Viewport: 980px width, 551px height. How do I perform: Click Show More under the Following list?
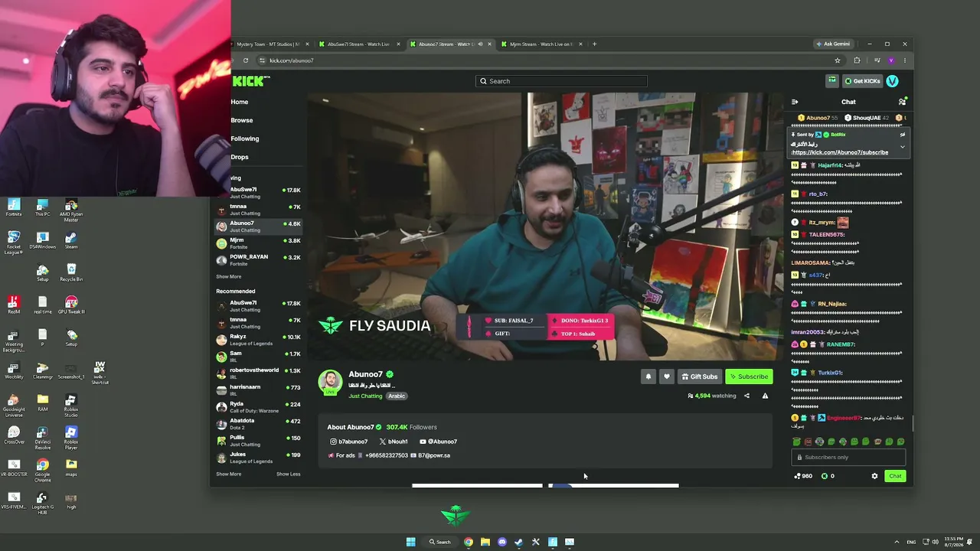(x=228, y=276)
